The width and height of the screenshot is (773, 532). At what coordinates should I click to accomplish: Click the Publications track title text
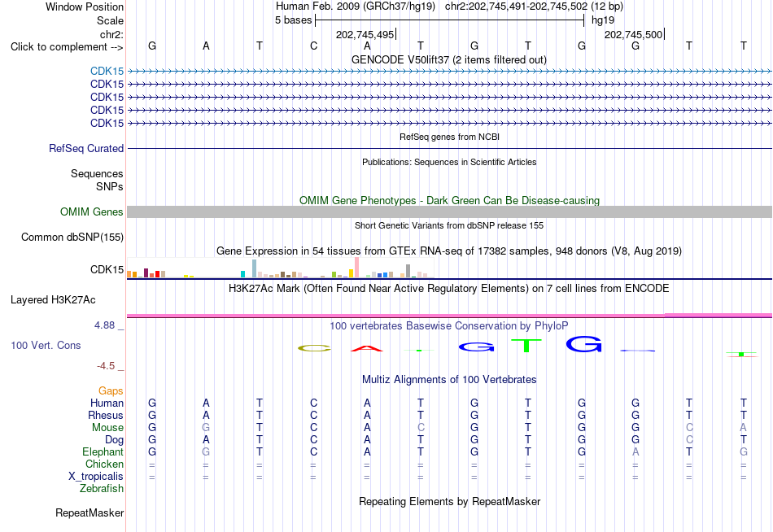pos(449,162)
